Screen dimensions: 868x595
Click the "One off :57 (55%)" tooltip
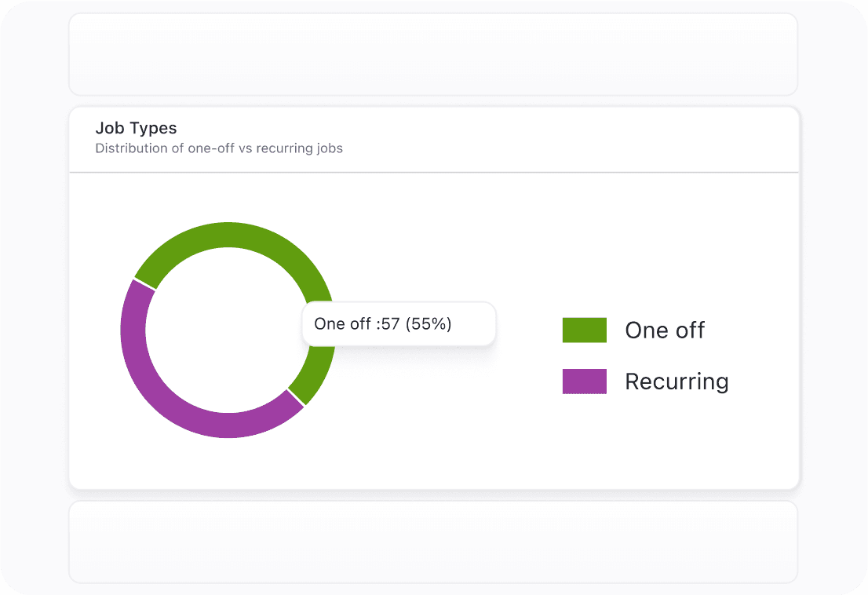pos(399,323)
